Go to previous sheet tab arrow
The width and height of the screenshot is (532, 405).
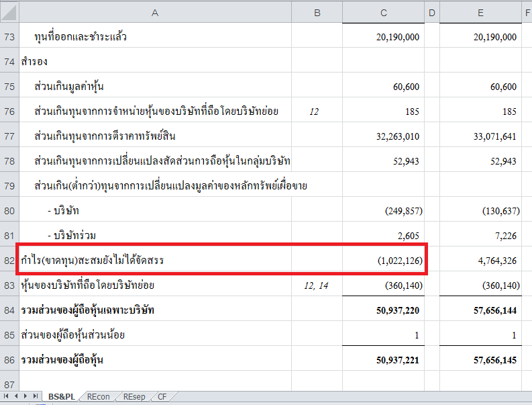click(x=15, y=396)
